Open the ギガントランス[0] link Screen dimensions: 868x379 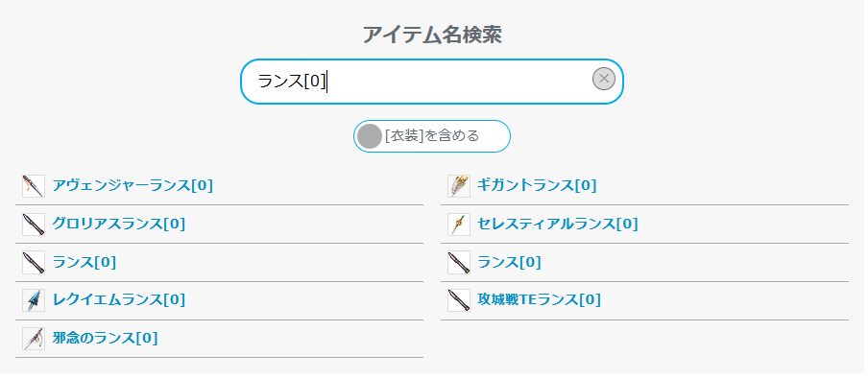click(x=537, y=185)
